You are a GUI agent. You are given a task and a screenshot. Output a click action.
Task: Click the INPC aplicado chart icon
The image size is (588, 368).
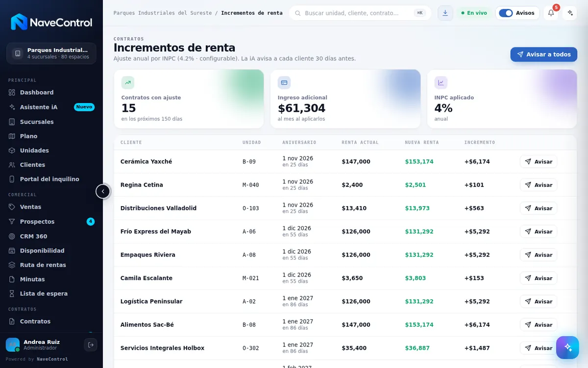click(441, 82)
